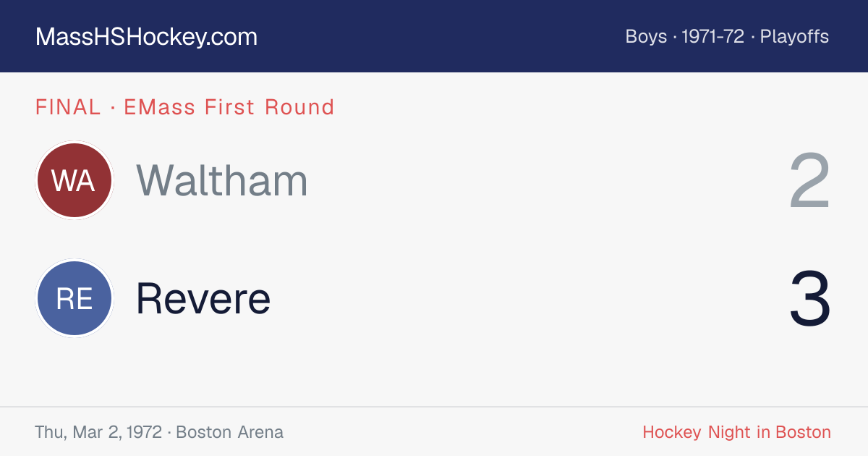Click Waltham's score of 2
Viewport: 868px width, 456px height.
[x=810, y=181]
